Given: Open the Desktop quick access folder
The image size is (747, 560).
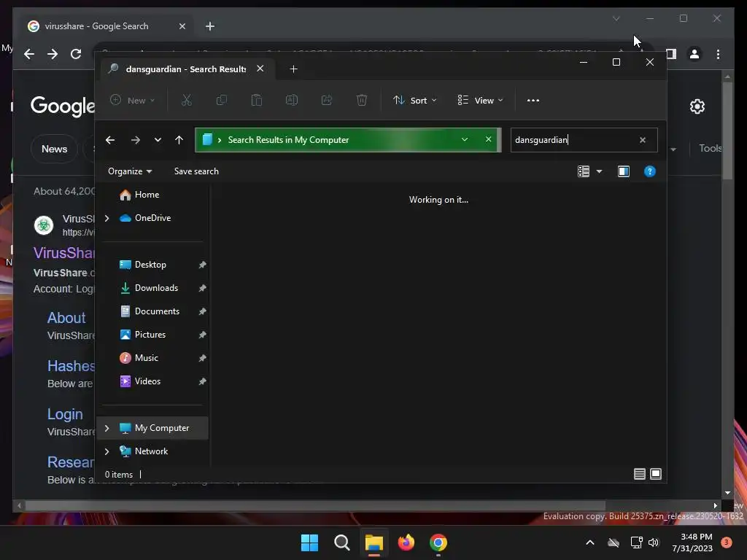Looking at the screenshot, I should tap(150, 265).
